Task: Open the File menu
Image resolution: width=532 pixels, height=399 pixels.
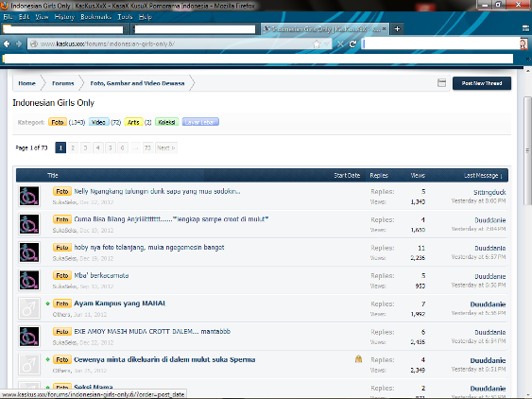Action: (x=8, y=17)
